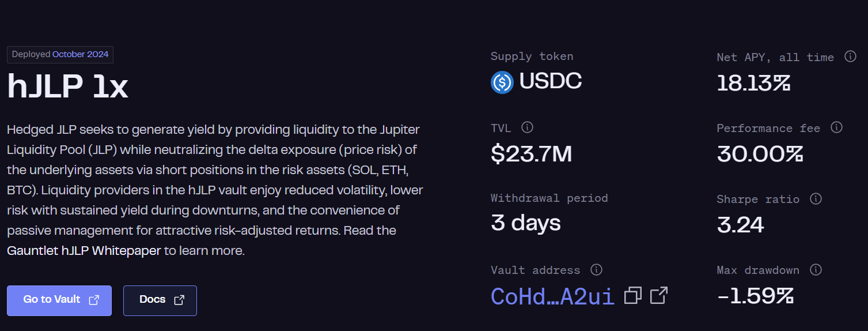
Task: Click the Go to Vault button
Action: point(59,300)
